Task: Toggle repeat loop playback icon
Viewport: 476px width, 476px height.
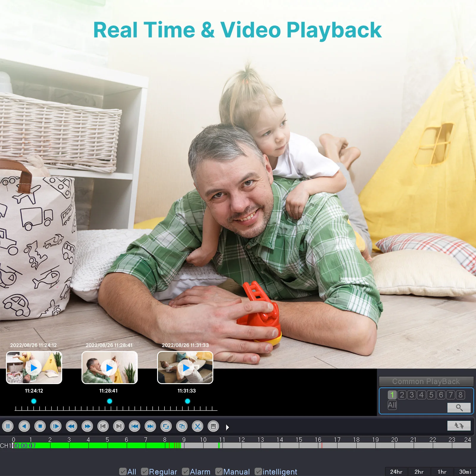Action: pyautogui.click(x=166, y=426)
